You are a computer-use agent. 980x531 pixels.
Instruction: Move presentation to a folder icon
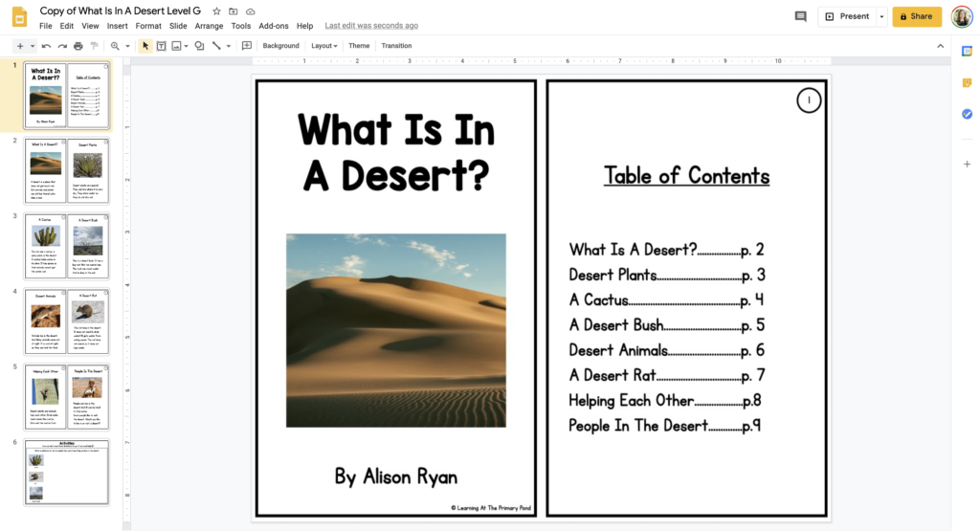[234, 11]
